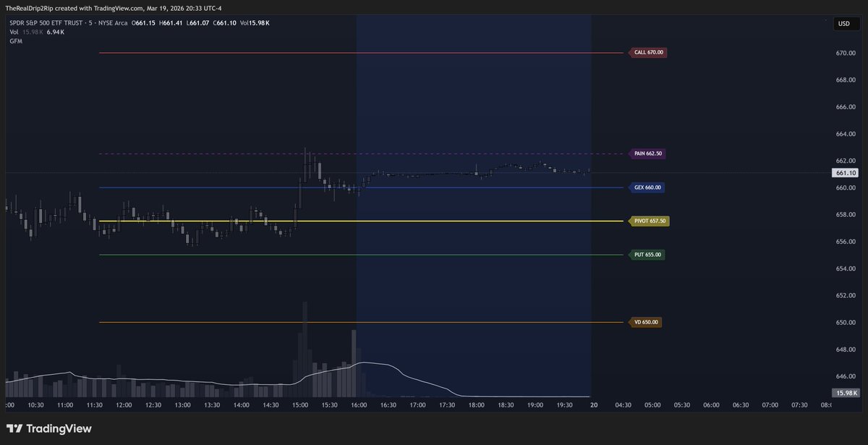Viewport: 868px width, 445px height.
Task: Click the 19:00 time axis label
Action: [x=535, y=405]
